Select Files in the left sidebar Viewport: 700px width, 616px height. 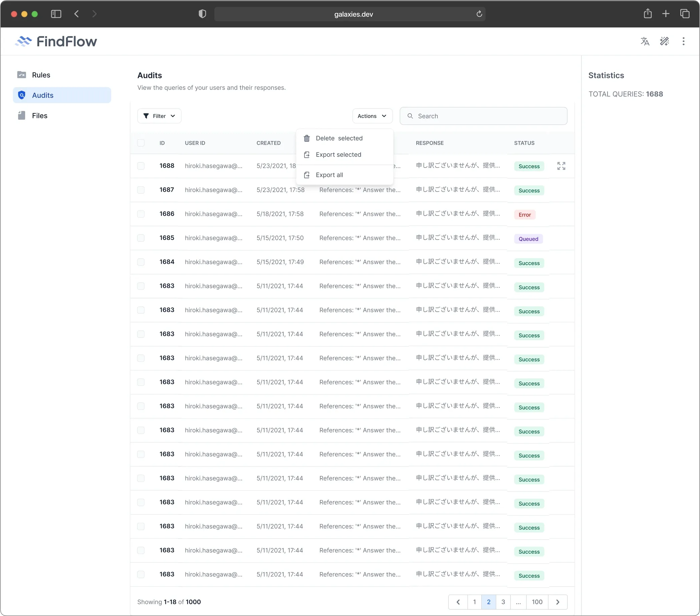39,115
